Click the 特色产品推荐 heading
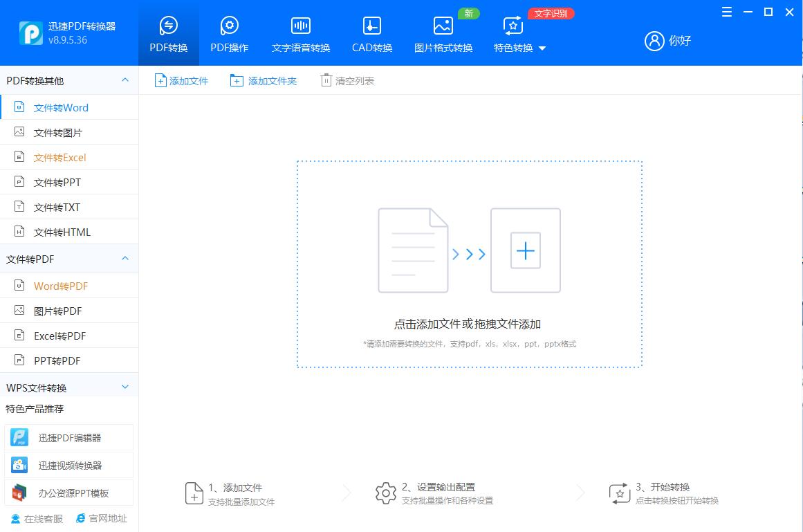This screenshot has width=803, height=532. [x=35, y=409]
